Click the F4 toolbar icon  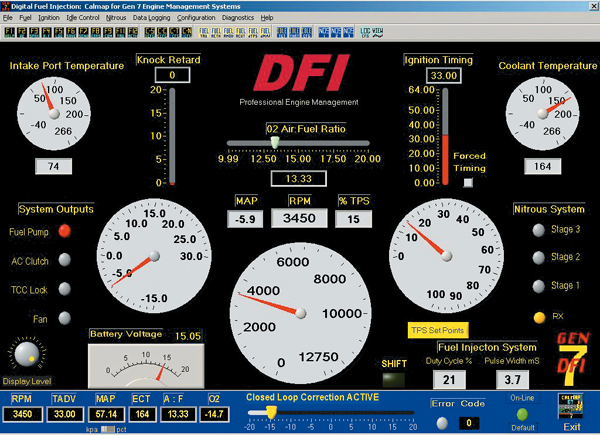tap(47, 32)
